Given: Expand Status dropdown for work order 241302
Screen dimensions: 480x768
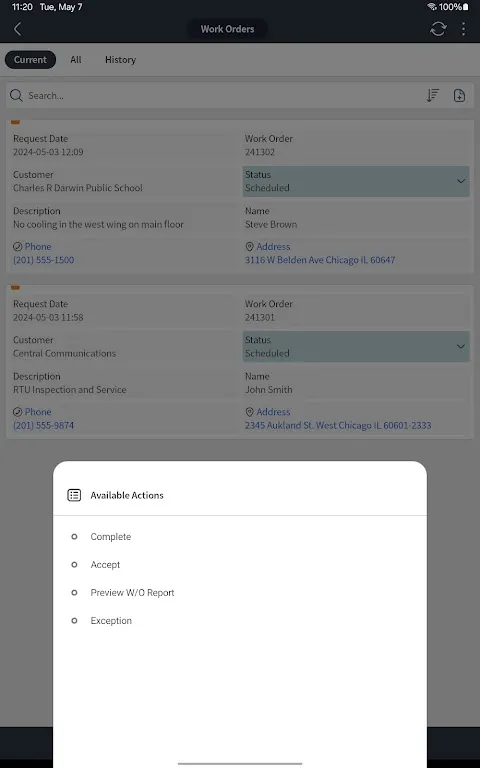Looking at the screenshot, I should point(356,181).
